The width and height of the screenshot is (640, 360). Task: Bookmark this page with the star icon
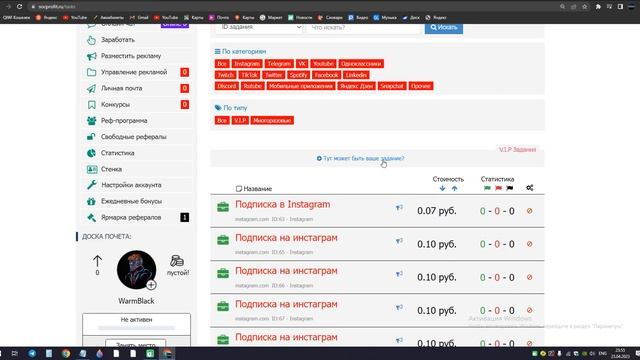584,7
